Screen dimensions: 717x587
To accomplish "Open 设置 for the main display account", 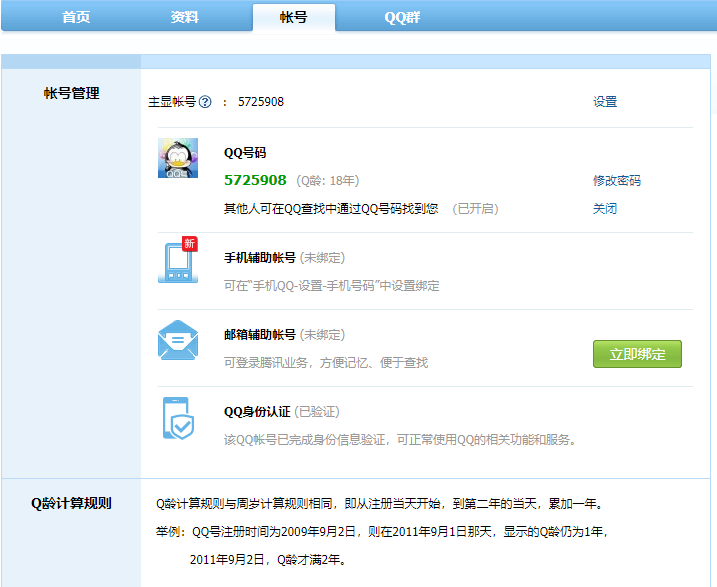I will click(605, 101).
